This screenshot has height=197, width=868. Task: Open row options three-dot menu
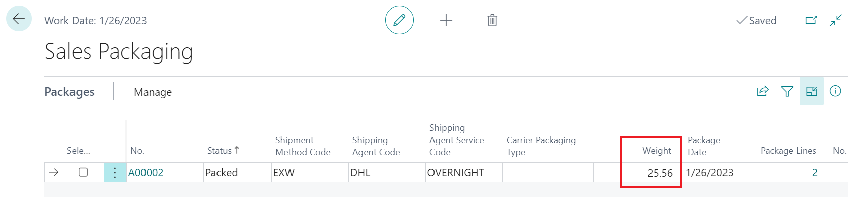click(x=115, y=173)
